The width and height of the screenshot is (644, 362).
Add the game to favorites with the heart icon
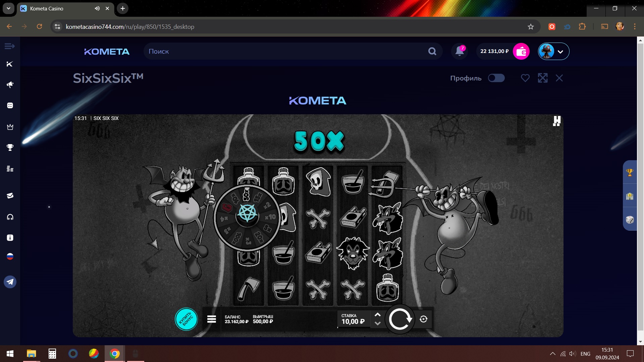coord(525,78)
